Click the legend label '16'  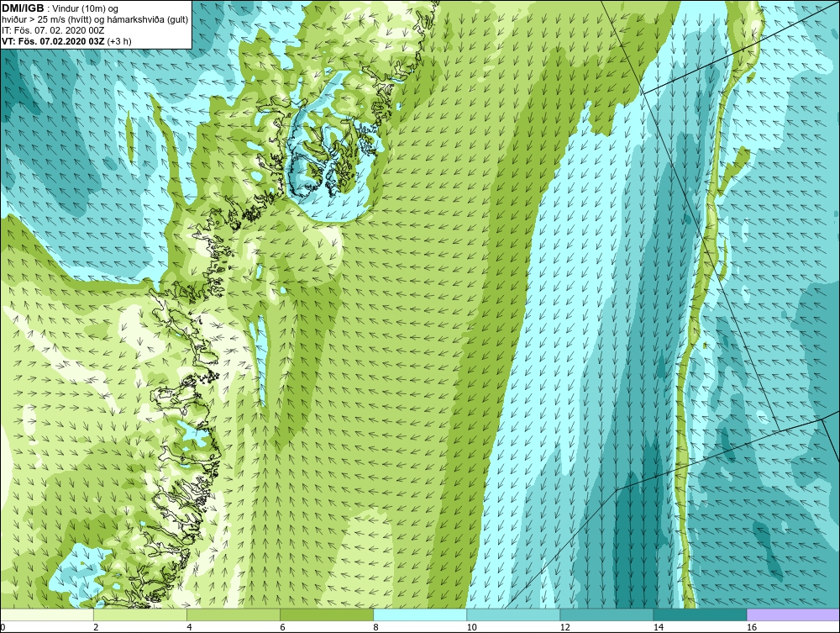click(x=751, y=627)
